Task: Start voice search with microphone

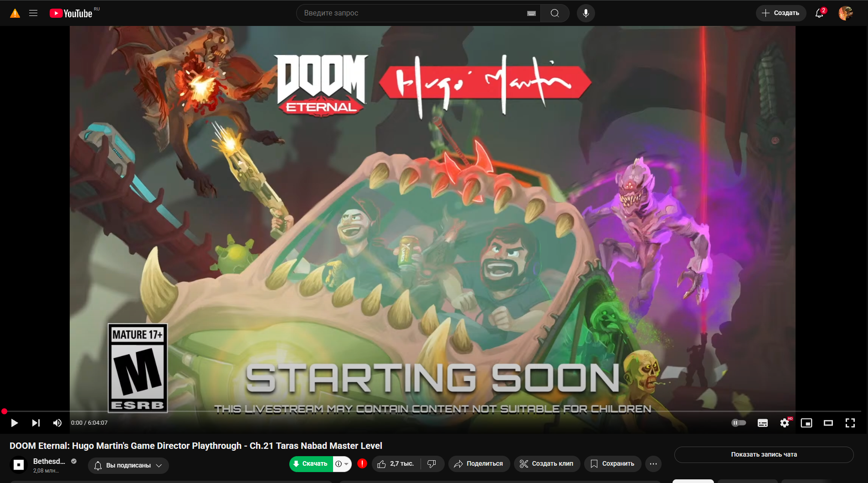Action: (586, 13)
